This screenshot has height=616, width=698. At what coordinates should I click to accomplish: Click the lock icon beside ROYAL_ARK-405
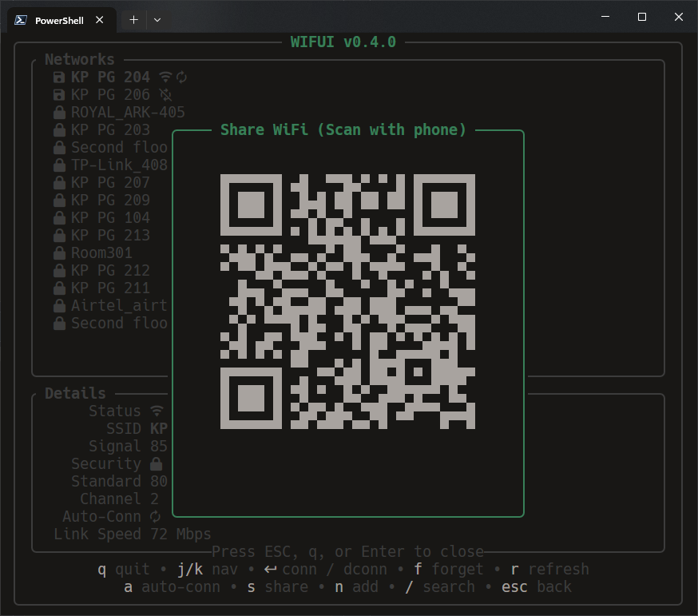pos(59,113)
